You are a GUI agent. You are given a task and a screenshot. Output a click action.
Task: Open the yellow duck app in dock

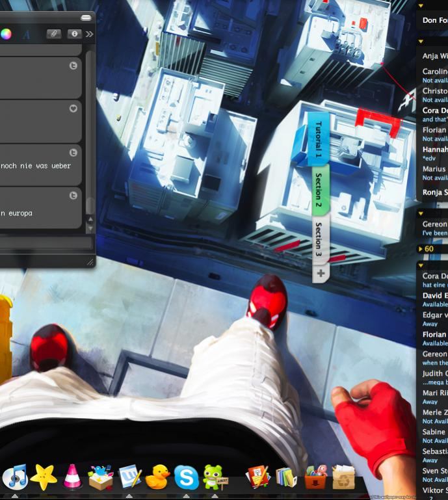(x=157, y=477)
